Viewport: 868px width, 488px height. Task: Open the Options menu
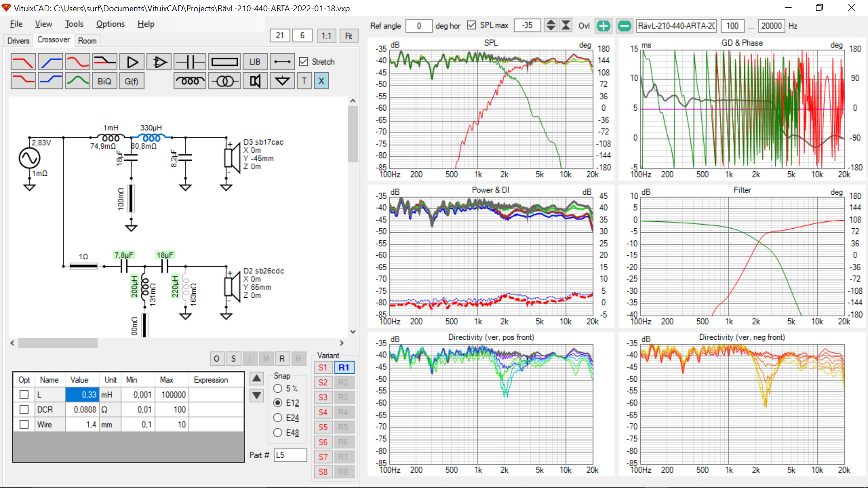[110, 24]
